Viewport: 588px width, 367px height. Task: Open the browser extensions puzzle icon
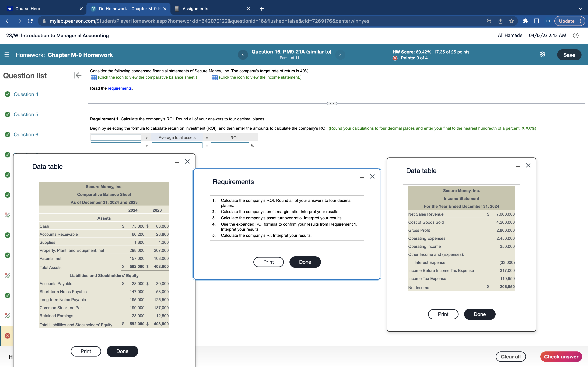526,21
